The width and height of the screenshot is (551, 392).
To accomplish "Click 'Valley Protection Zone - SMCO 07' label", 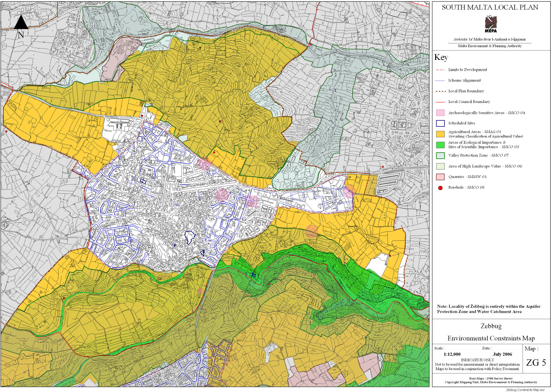I will pos(478,155).
